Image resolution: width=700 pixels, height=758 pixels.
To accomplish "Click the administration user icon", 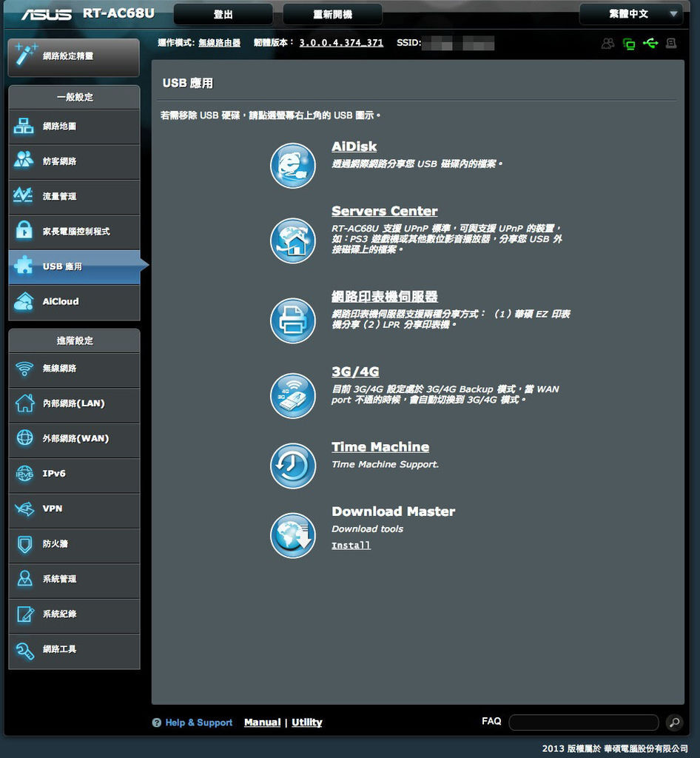I will pyautogui.click(x=24, y=578).
